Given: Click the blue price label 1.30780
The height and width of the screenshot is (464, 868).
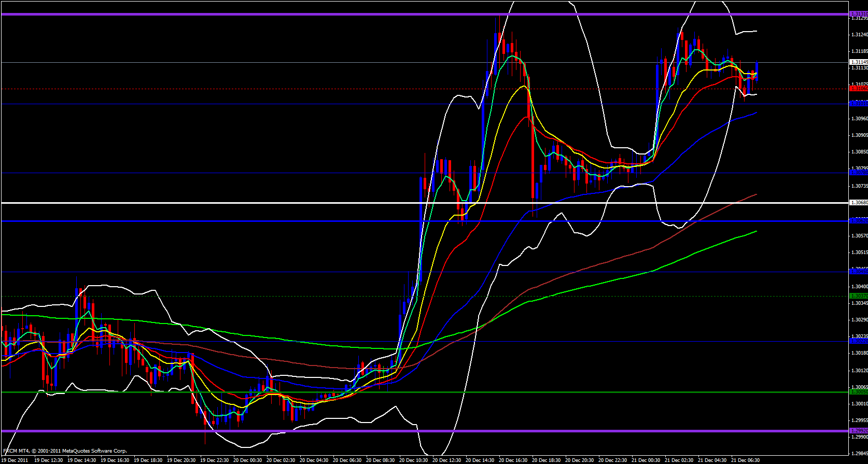Looking at the screenshot, I should point(859,173).
